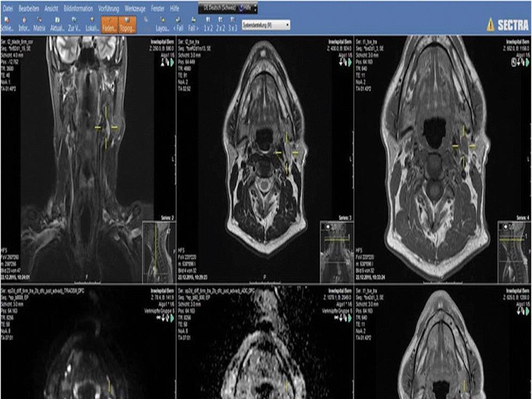
Task: Go to previous case with < Fall
Action: click(178, 25)
